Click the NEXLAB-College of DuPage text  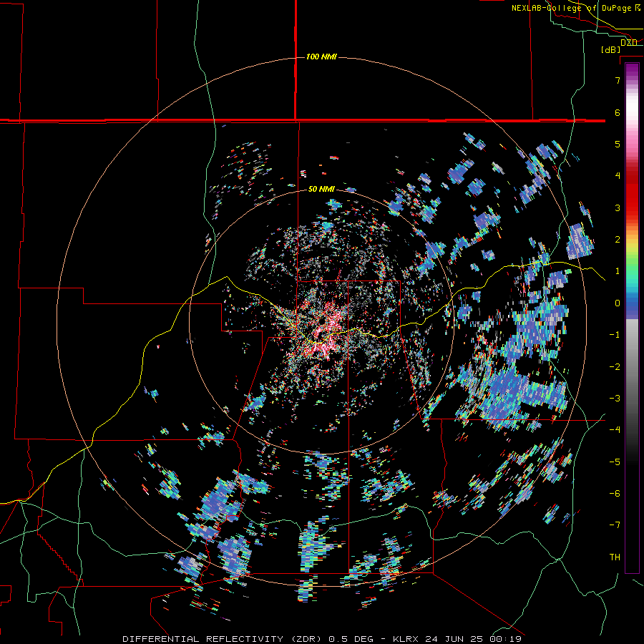click(572, 8)
